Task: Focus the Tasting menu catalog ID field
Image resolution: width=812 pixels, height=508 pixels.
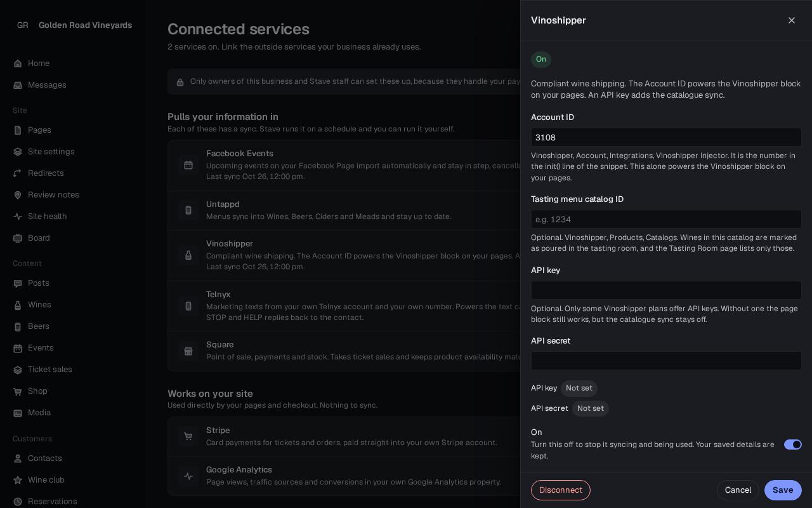Action: click(666, 219)
